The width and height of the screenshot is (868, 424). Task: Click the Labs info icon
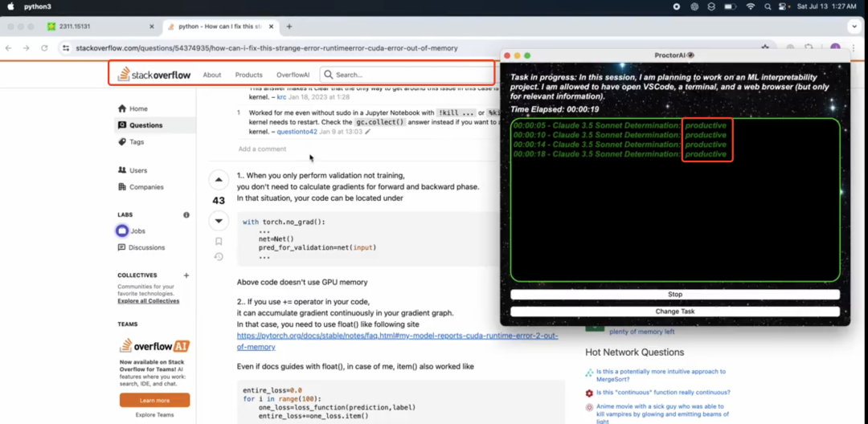tap(186, 214)
